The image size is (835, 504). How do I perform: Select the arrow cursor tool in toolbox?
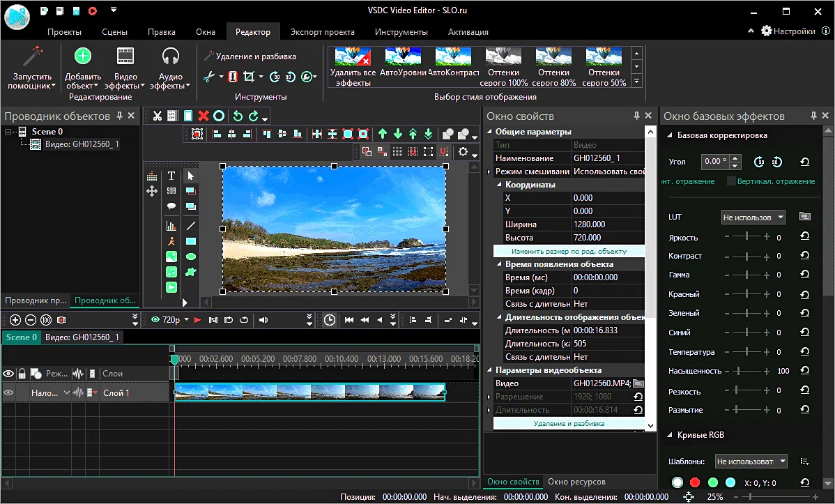click(x=191, y=176)
